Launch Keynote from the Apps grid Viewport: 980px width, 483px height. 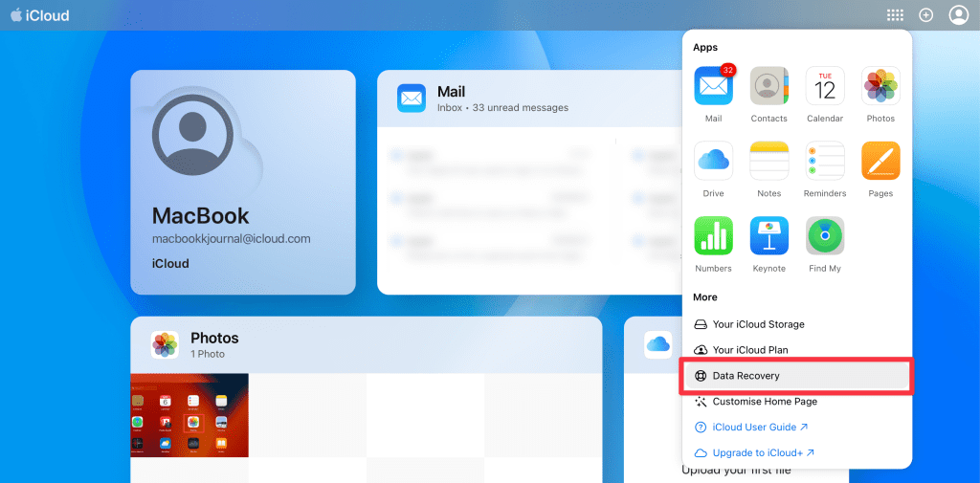pos(768,235)
